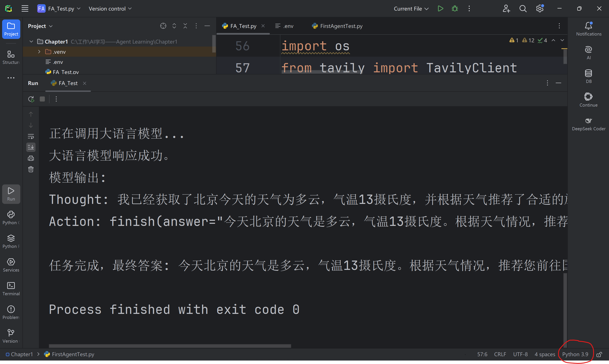This screenshot has height=364, width=609.
Task: Open the Current File run configuration dropdown
Action: click(411, 9)
